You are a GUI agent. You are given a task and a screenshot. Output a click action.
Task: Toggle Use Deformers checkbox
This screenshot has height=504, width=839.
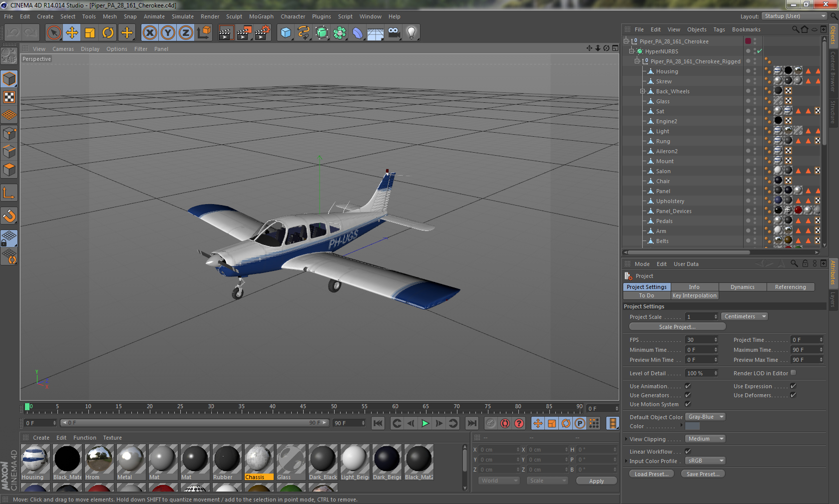tap(793, 395)
